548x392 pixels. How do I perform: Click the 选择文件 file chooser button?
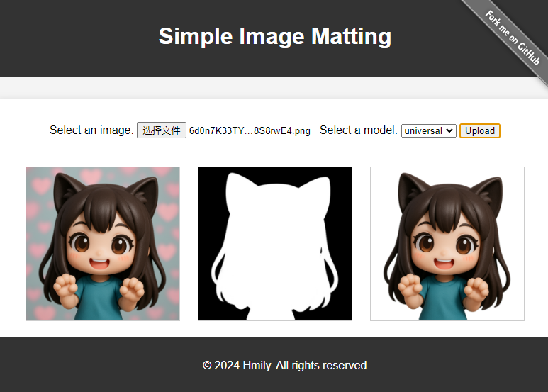click(x=162, y=130)
